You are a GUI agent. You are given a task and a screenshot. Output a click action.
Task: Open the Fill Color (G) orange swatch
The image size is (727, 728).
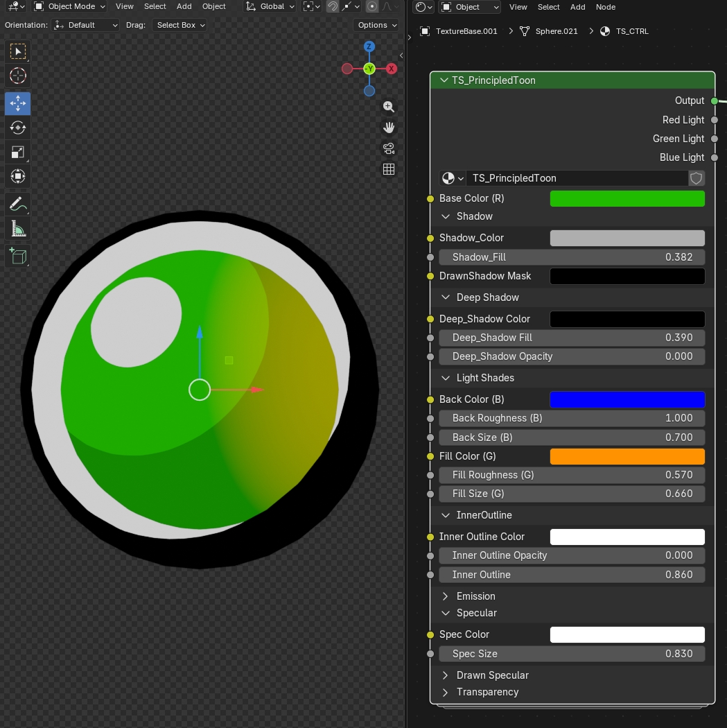tap(627, 456)
